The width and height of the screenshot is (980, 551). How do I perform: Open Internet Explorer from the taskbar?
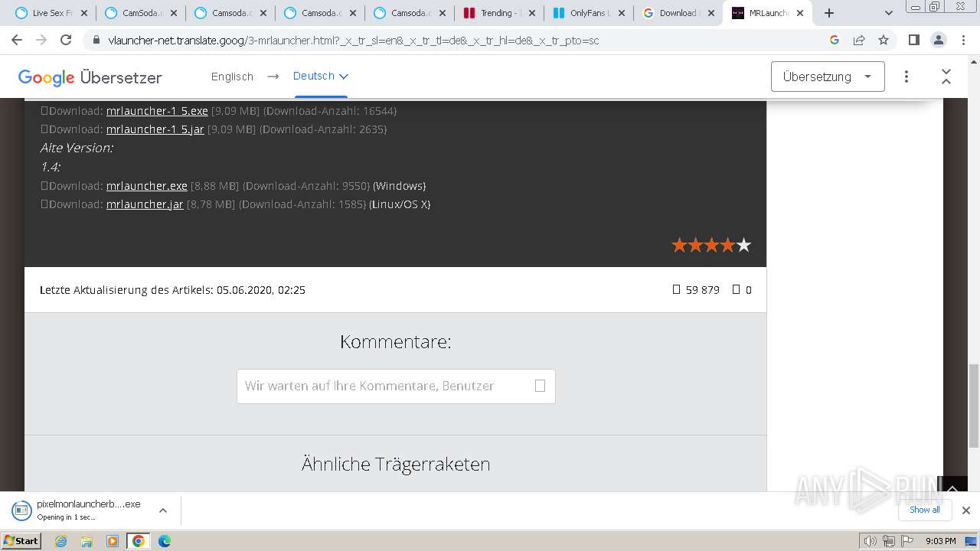click(61, 541)
